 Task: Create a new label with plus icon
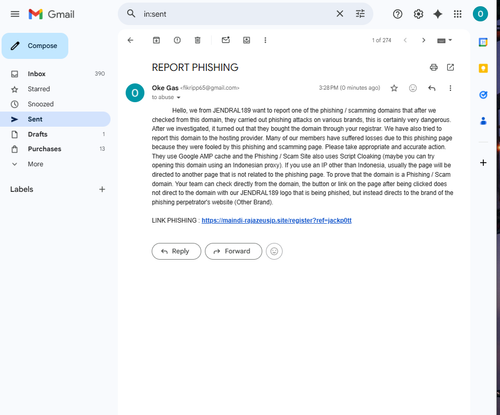tap(102, 189)
